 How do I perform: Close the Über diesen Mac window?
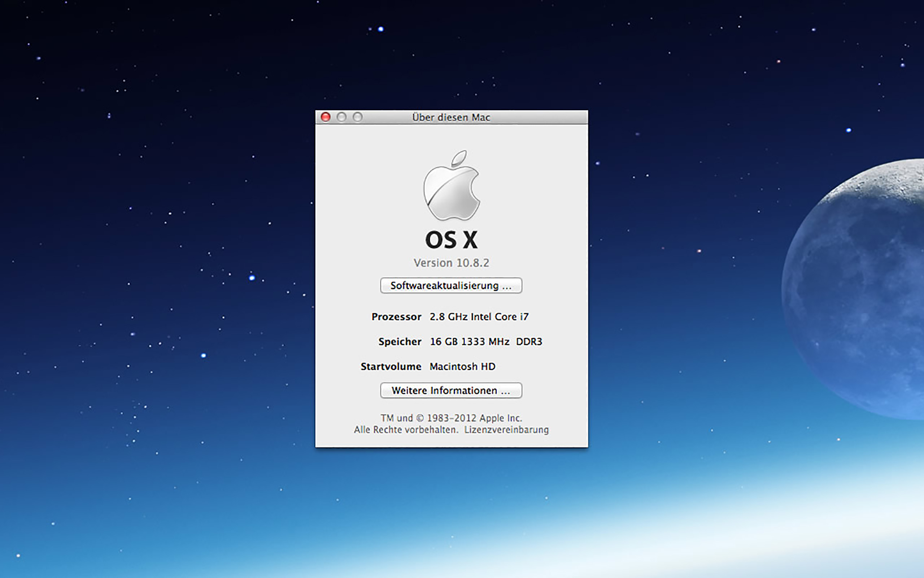326,117
